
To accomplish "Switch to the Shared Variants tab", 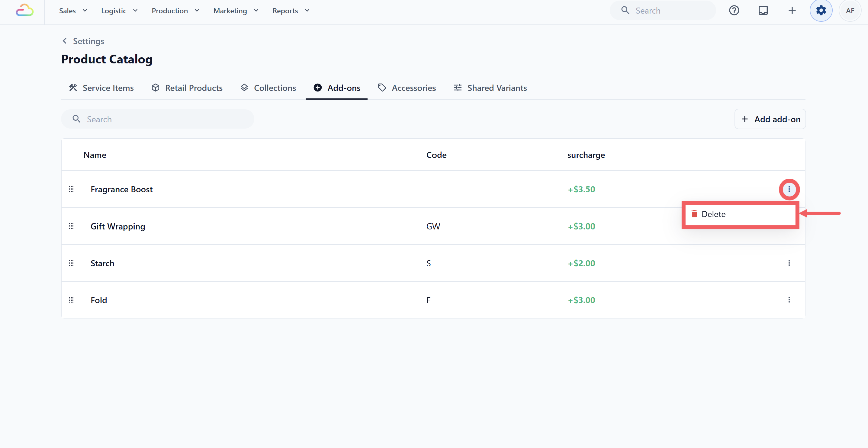I will [x=490, y=88].
